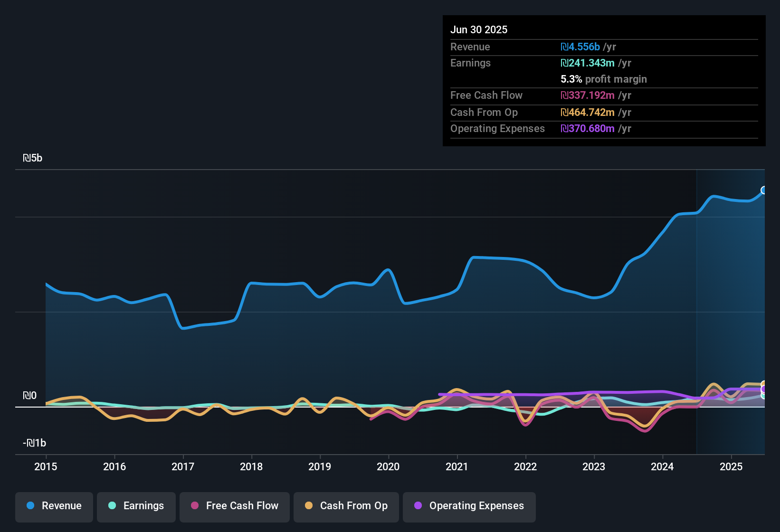Click the Earnings teal dot icon
The height and width of the screenshot is (532, 780).
(x=112, y=506)
